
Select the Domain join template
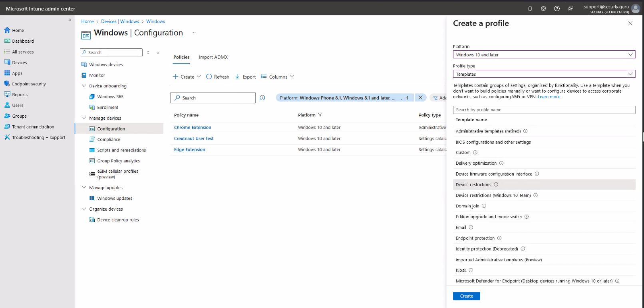[544, 206]
